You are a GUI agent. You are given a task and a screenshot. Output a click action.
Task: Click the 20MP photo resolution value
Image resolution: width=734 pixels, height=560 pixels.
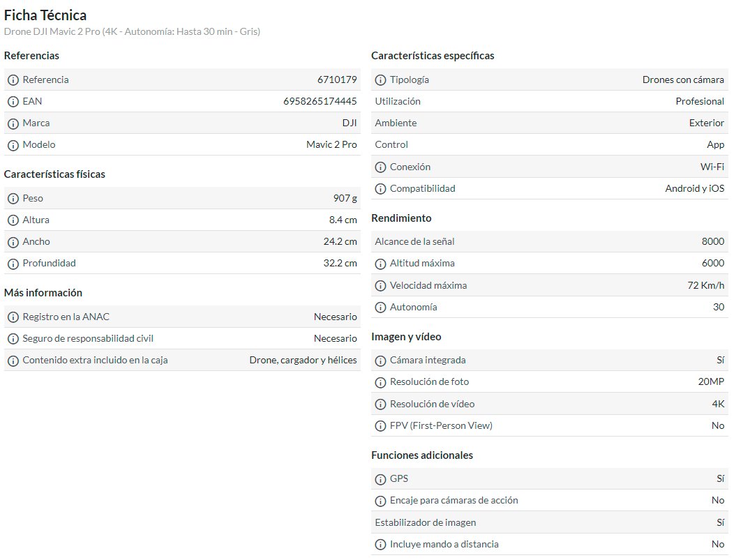pos(711,381)
